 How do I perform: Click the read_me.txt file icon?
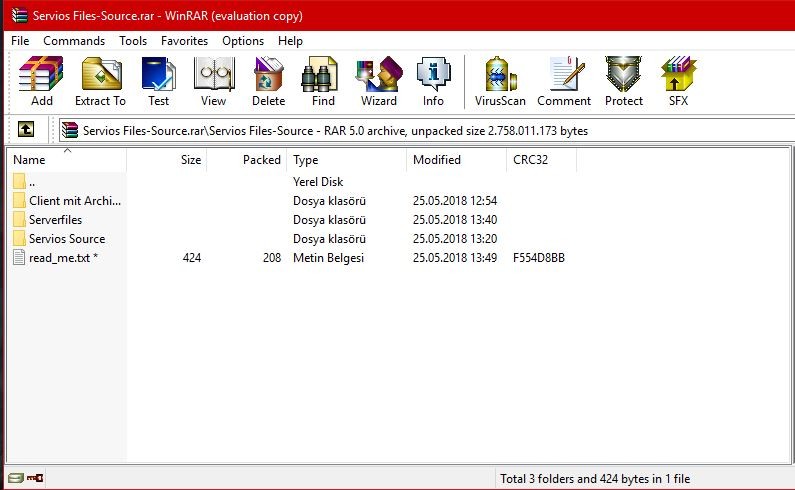click(x=19, y=258)
